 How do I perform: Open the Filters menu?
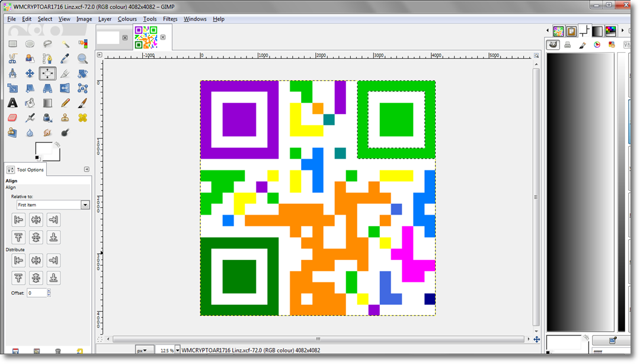click(170, 19)
